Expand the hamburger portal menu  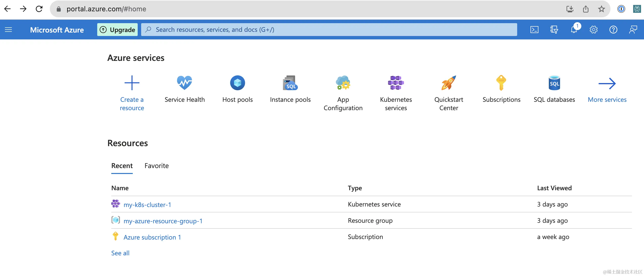click(8, 30)
